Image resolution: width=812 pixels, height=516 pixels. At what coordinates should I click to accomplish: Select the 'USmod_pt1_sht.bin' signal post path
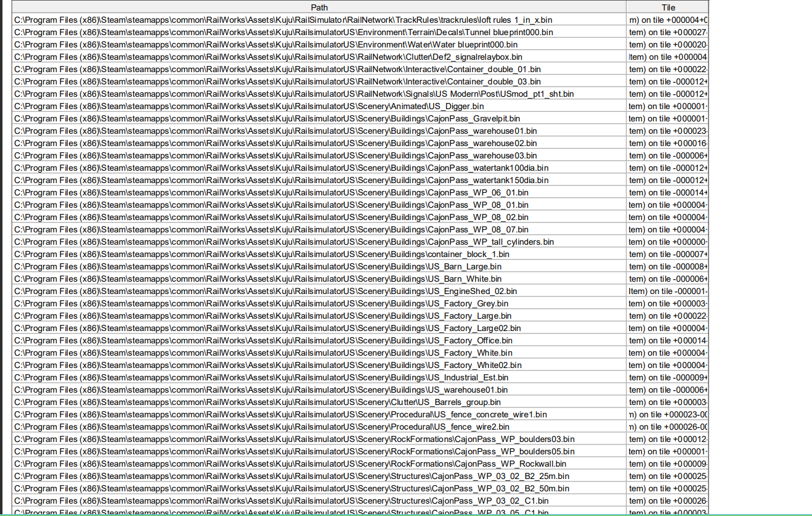319,94
